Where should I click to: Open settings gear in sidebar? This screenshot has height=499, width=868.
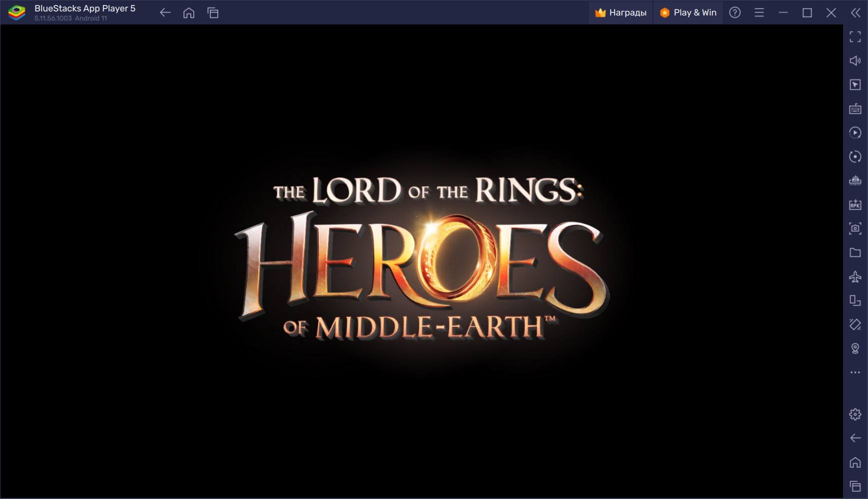tap(855, 414)
